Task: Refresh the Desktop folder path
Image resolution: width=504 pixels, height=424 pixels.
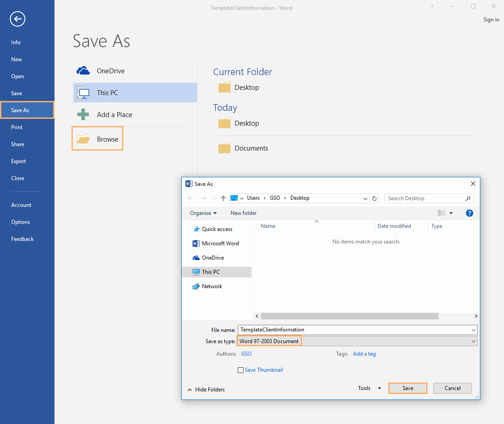Action: click(375, 198)
